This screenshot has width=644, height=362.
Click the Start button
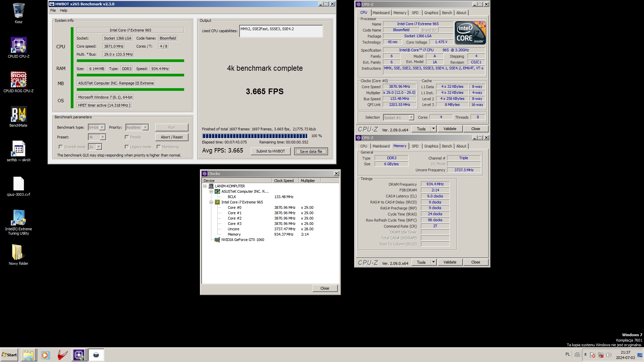point(9,355)
